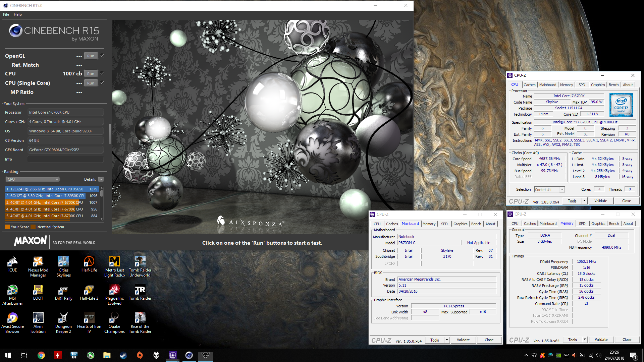Viewport: 644px width, 362px height.
Task: Toggle the CPU test checkmark
Action: tap(102, 73)
